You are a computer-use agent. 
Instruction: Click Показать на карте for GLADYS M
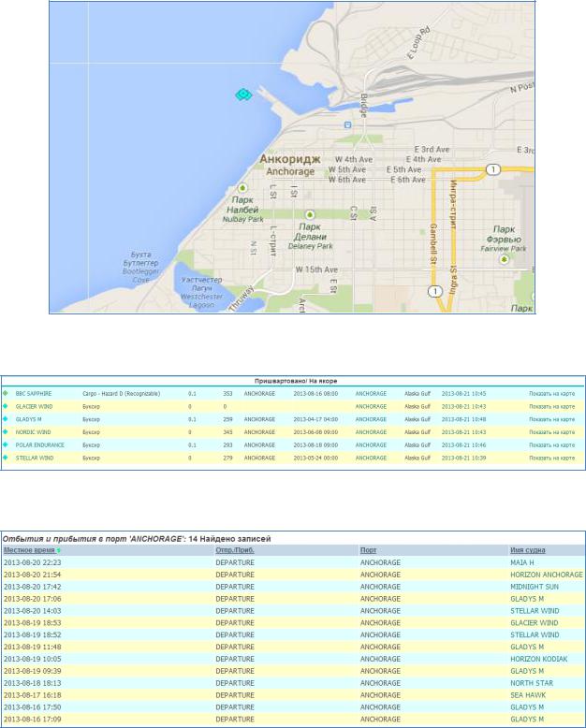tap(551, 419)
